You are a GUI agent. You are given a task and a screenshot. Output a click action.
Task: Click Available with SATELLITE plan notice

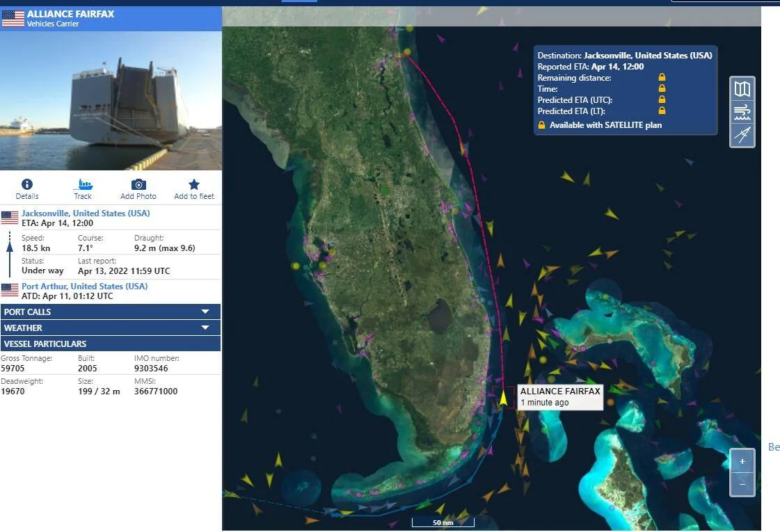click(599, 124)
